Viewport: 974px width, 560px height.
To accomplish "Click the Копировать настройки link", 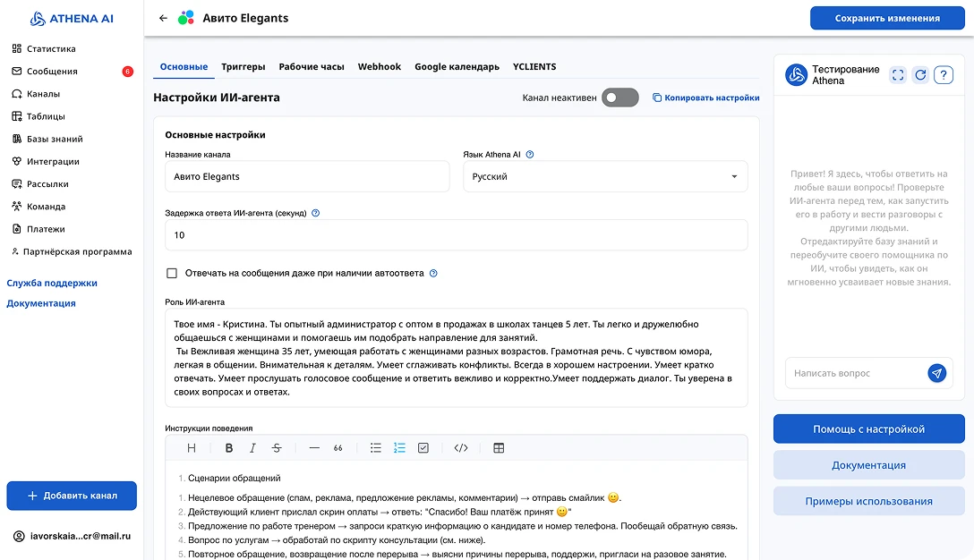I will point(705,98).
